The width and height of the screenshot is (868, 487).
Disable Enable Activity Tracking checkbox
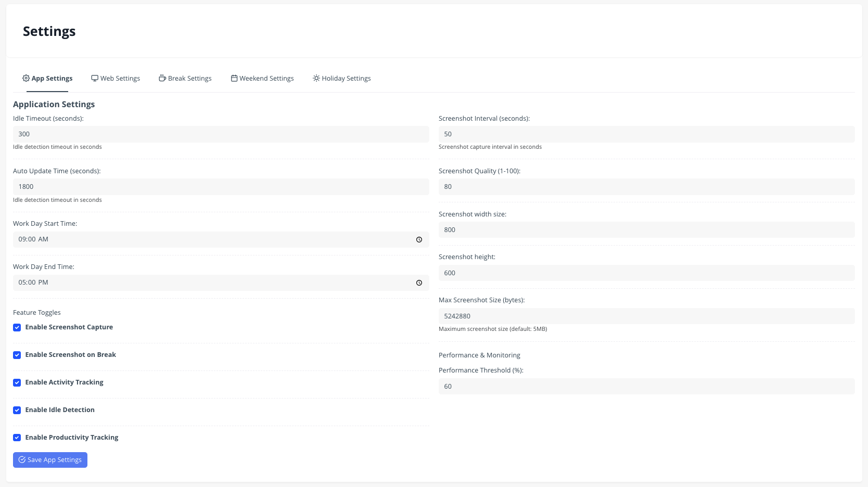(17, 382)
